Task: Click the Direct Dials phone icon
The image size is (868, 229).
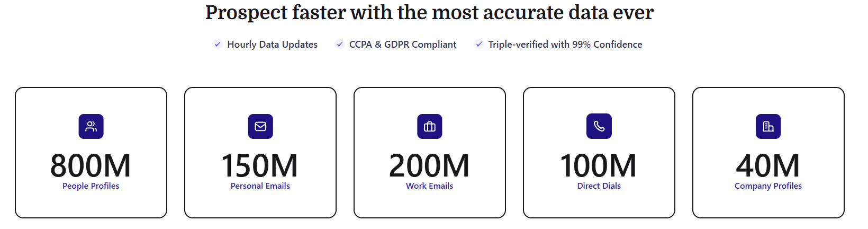Action: [599, 127]
